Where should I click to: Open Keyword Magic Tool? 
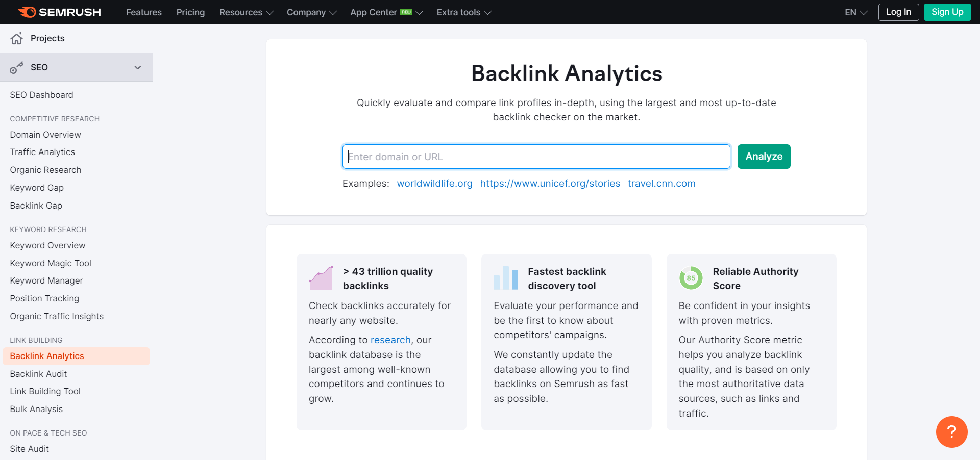click(51, 263)
